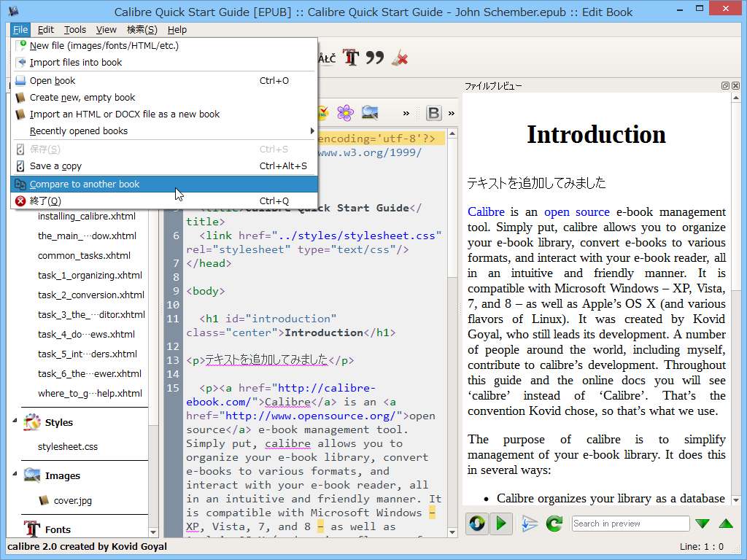Viewport: 747px width, 560px height.
Task: Toggle the green play sync button
Action: click(501, 524)
